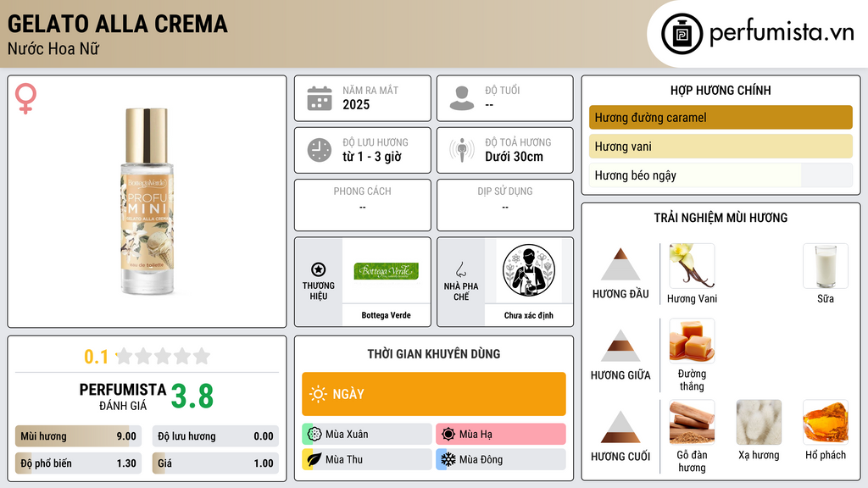Select the Hương béo ngậy accord bar

[721, 175]
